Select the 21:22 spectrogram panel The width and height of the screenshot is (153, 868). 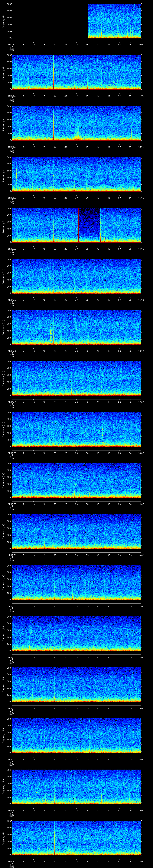point(77,684)
